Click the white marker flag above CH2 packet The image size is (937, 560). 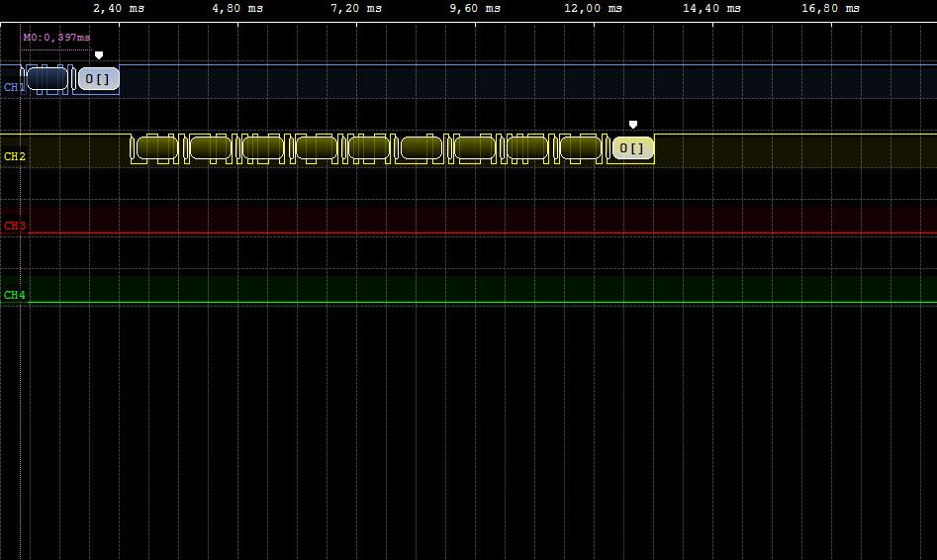633,125
